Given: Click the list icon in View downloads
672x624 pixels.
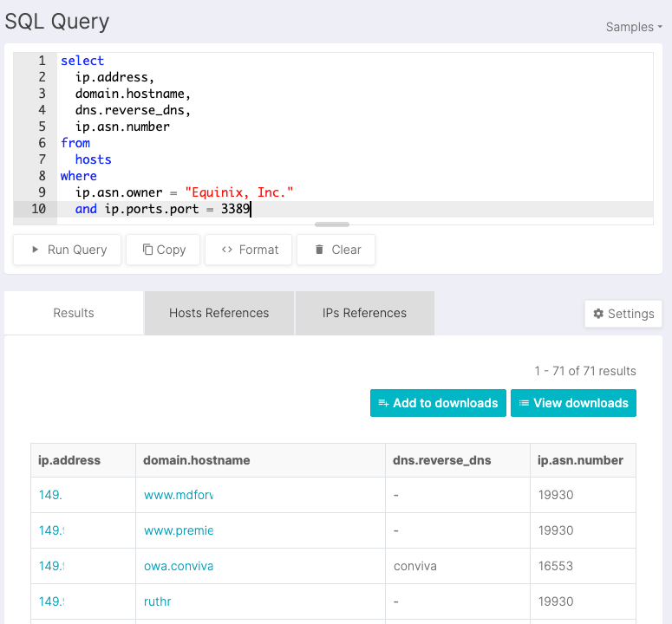Looking at the screenshot, I should coord(524,403).
